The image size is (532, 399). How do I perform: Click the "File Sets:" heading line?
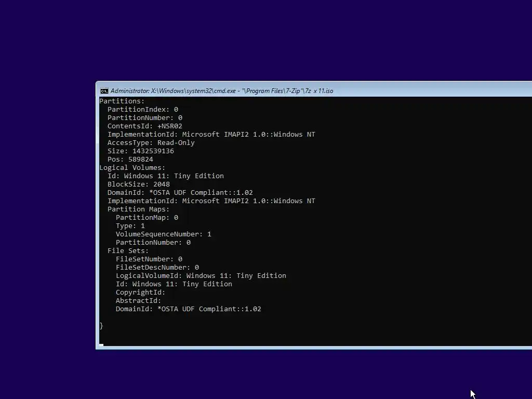coord(128,251)
